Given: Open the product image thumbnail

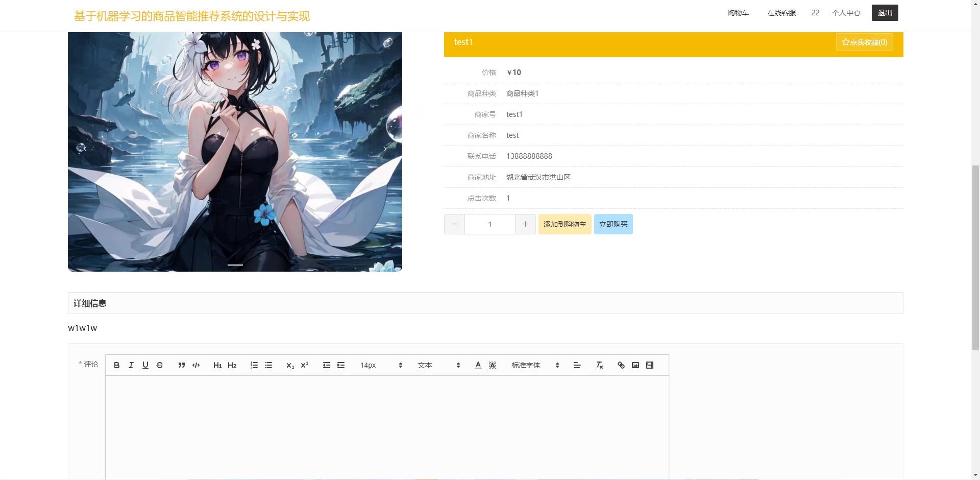Looking at the screenshot, I should click(235, 152).
